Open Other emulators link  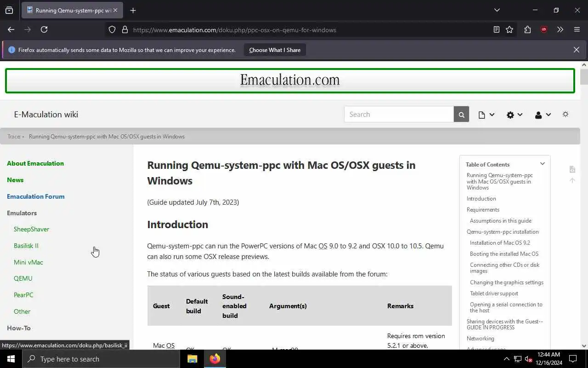pyautogui.click(x=22, y=311)
